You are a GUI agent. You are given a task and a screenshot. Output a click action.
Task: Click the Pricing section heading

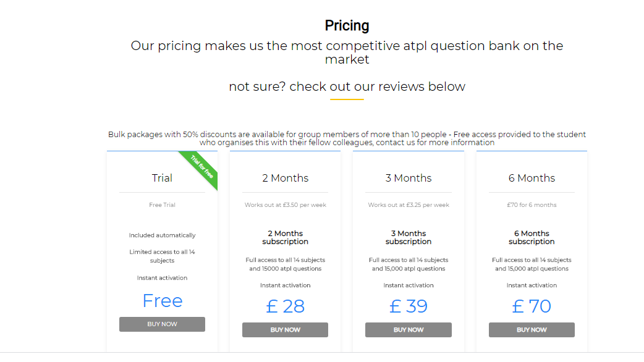347,26
